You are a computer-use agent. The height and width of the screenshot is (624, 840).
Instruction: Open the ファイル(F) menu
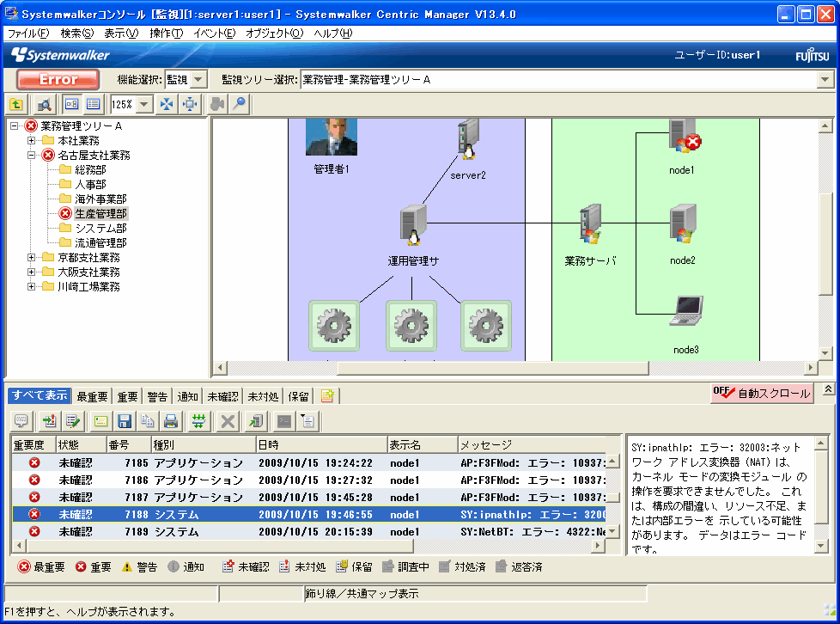click(28, 34)
